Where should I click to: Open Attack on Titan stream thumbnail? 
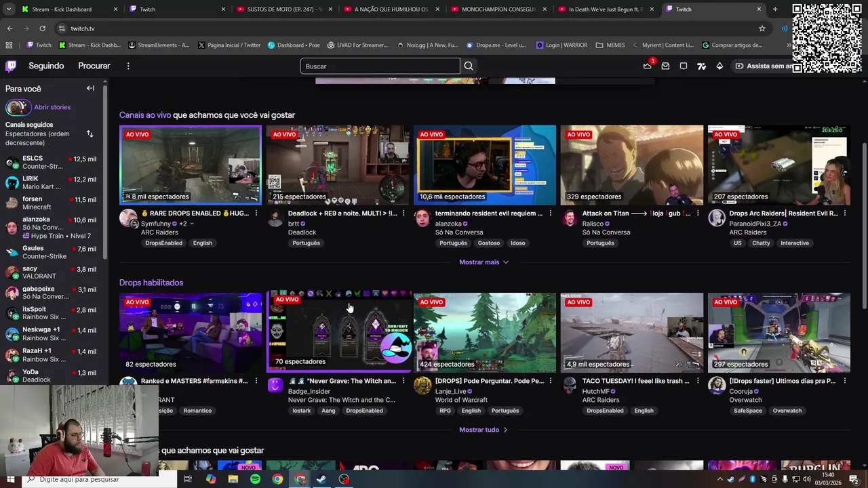[632, 165]
